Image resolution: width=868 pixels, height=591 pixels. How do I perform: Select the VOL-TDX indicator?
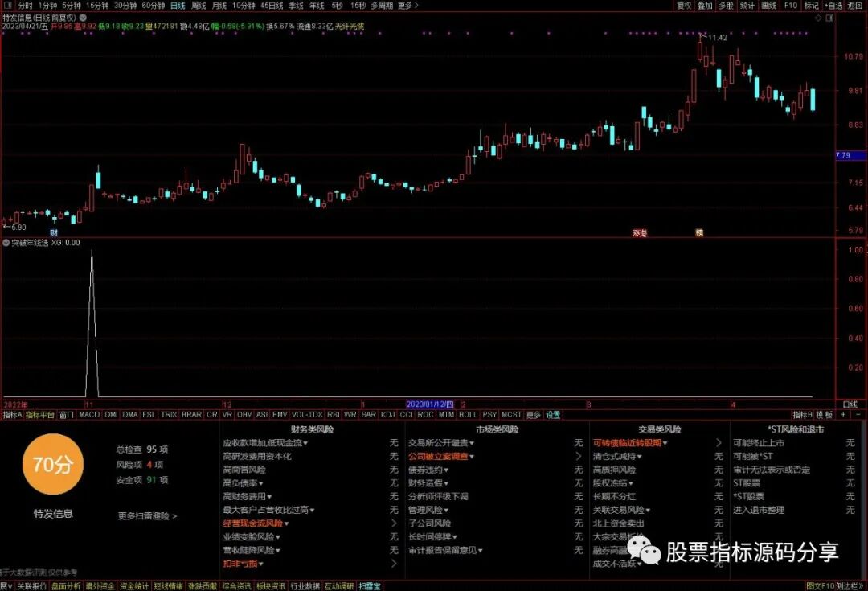307,414
